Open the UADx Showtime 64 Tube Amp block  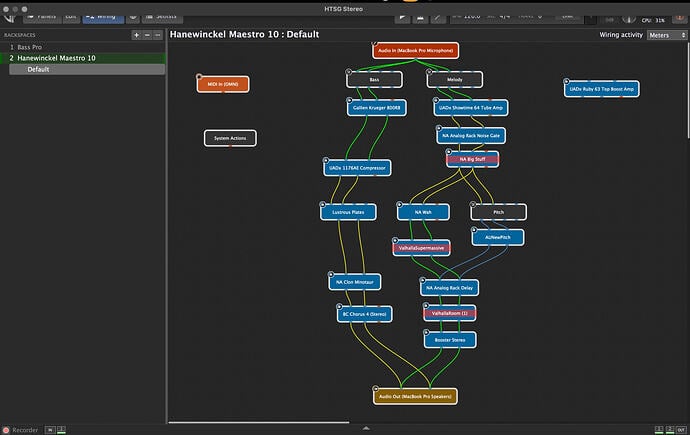coord(471,108)
